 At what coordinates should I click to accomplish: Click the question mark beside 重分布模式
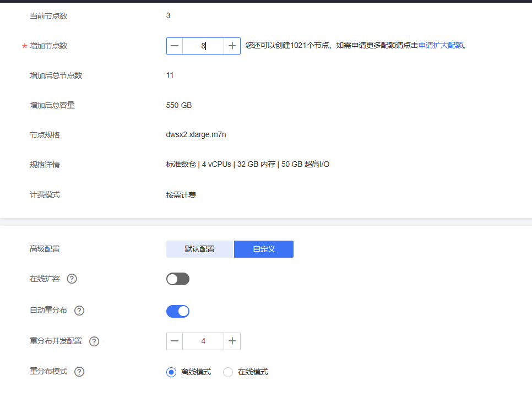click(x=79, y=372)
